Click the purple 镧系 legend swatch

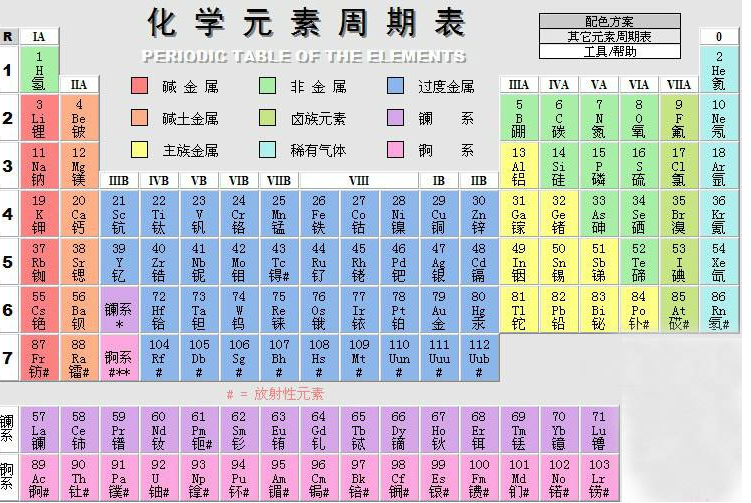pyautogui.click(x=395, y=118)
